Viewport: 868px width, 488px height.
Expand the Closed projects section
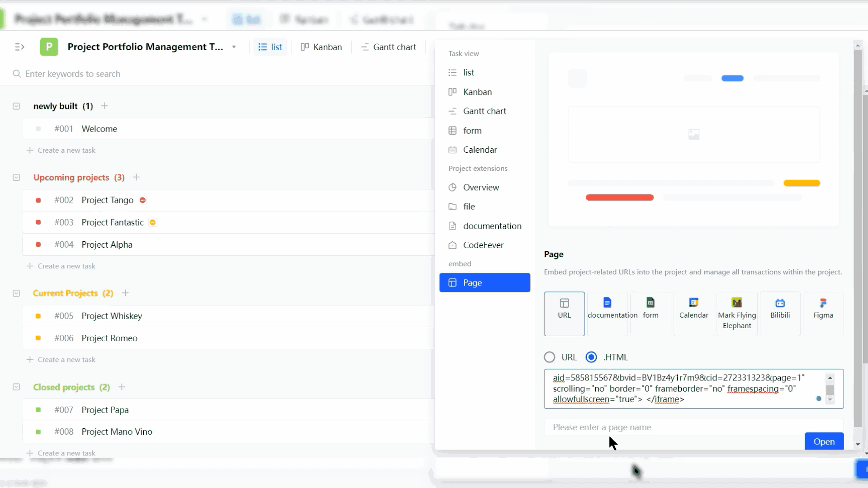16,387
